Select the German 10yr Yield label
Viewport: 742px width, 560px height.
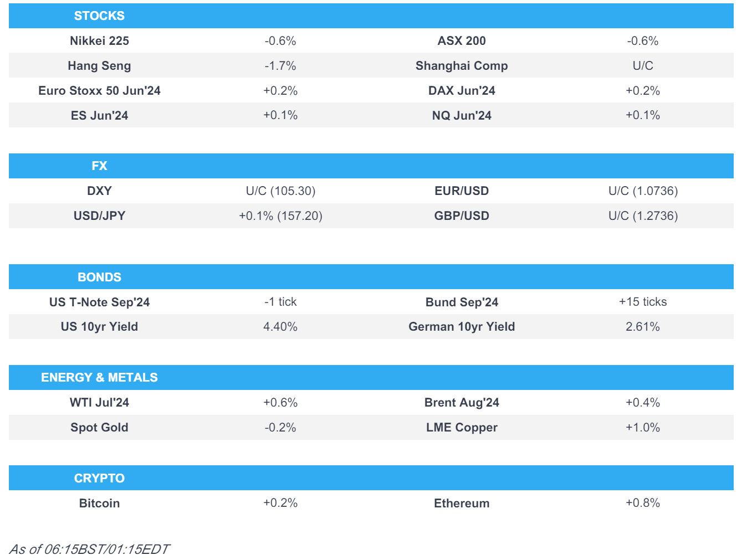[x=462, y=327]
